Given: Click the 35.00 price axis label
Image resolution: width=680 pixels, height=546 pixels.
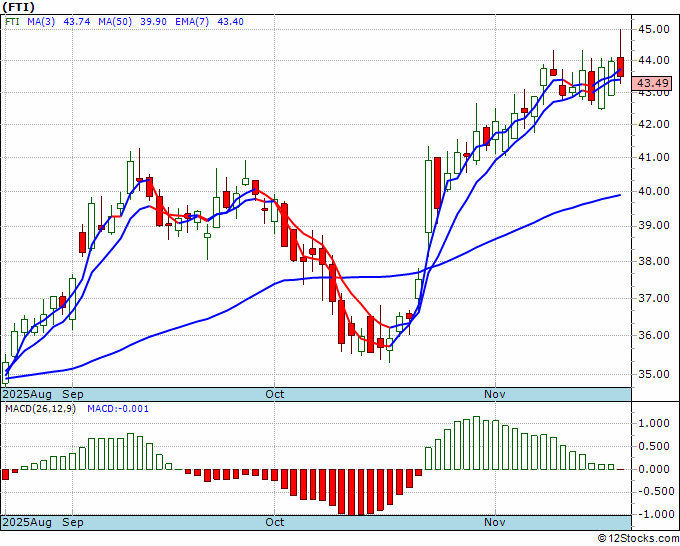Looking at the screenshot, I should click(654, 374).
